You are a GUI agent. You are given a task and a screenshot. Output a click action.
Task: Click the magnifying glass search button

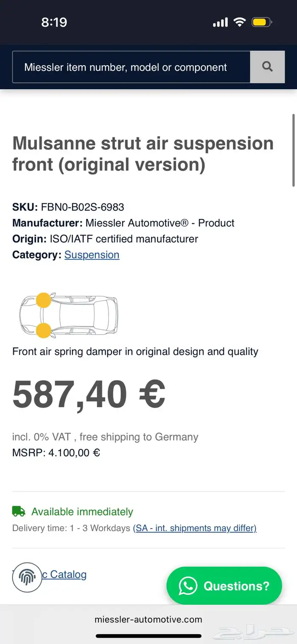coord(267,67)
